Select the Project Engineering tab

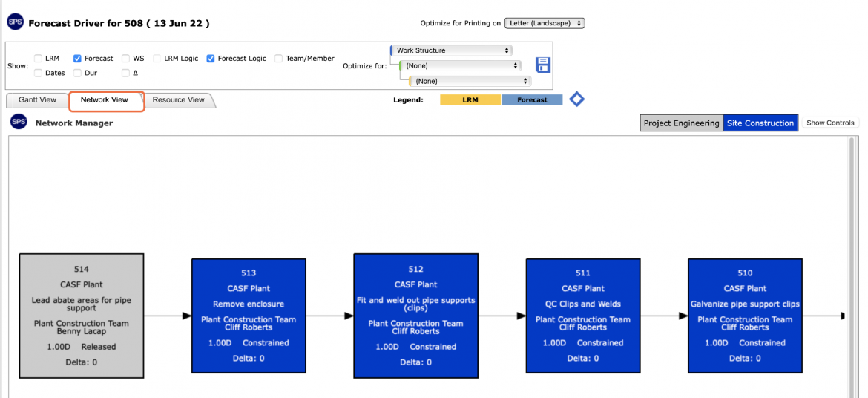[x=682, y=123]
